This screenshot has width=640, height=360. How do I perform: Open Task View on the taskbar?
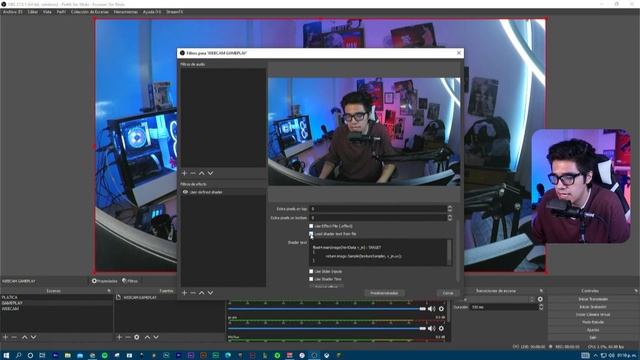point(42,356)
